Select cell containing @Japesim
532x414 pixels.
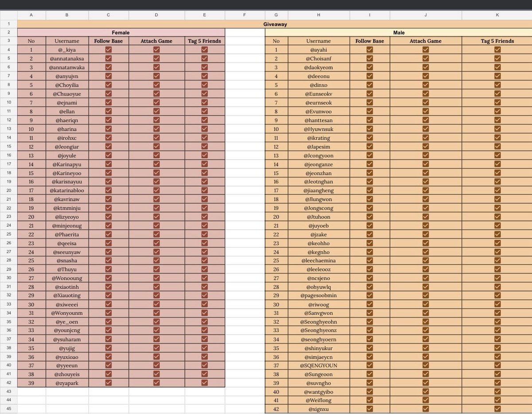point(318,146)
